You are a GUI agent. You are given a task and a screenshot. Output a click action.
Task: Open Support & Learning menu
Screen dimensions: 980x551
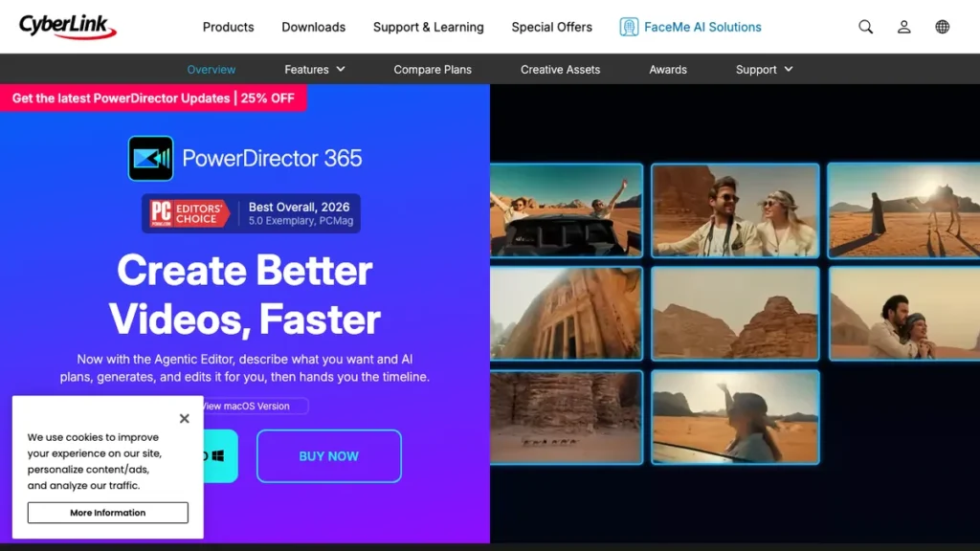[428, 27]
